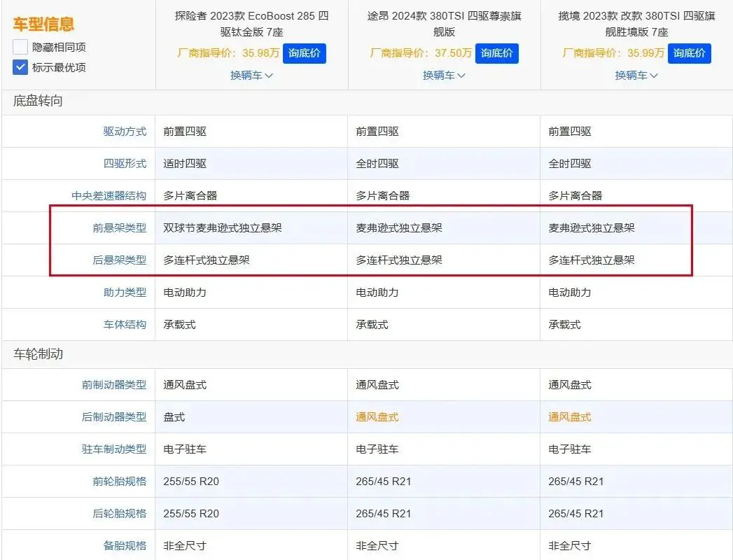Screen dimensions: 733x560
Task: Click the 驱动方式 parameter label
Action: (125, 132)
